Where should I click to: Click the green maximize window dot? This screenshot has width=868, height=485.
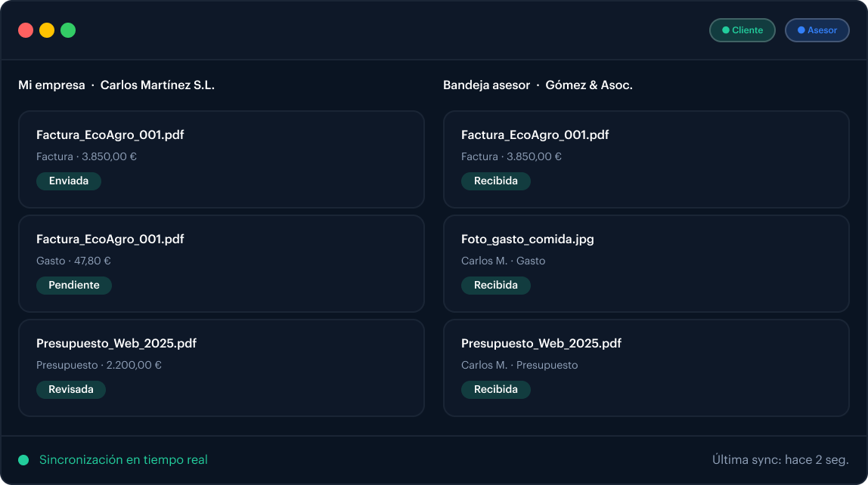click(68, 30)
